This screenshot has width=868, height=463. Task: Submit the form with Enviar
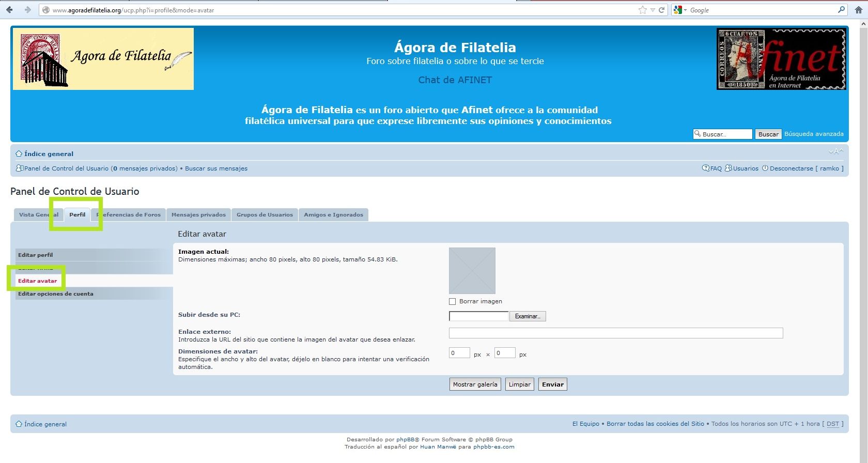[553, 384]
